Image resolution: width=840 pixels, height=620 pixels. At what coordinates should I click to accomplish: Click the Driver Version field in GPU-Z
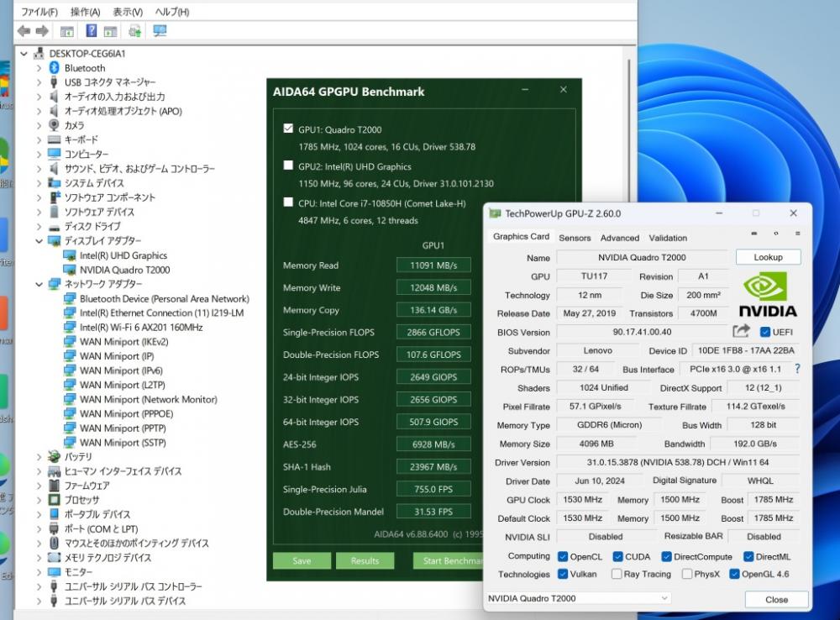point(678,462)
